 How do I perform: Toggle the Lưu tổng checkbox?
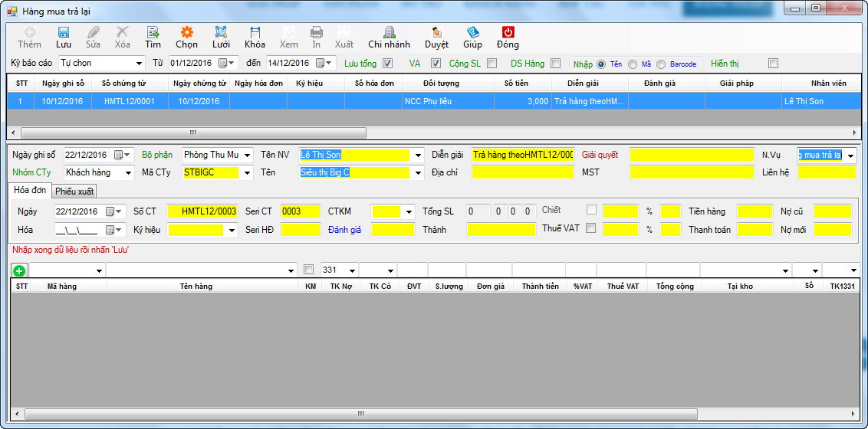click(387, 63)
